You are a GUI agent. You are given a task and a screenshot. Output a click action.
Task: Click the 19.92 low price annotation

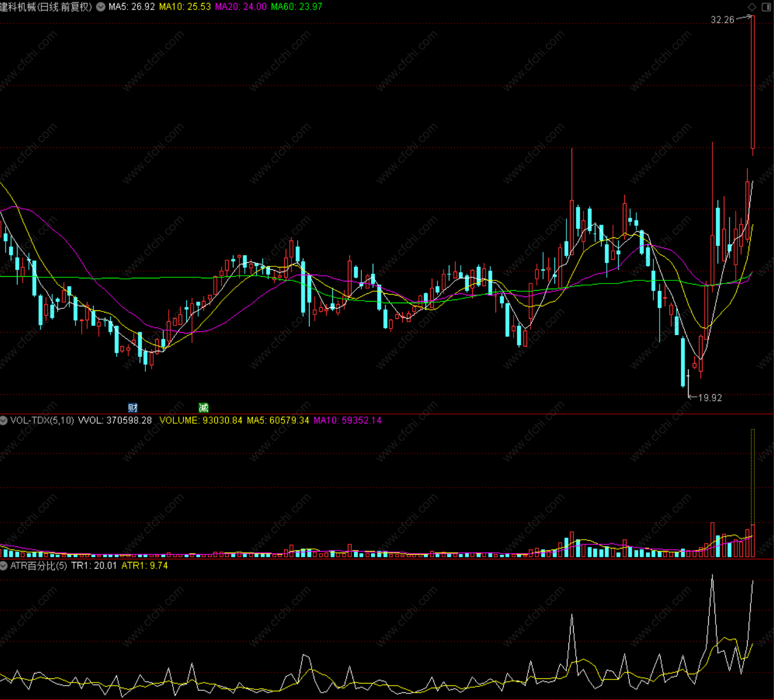[x=710, y=397]
